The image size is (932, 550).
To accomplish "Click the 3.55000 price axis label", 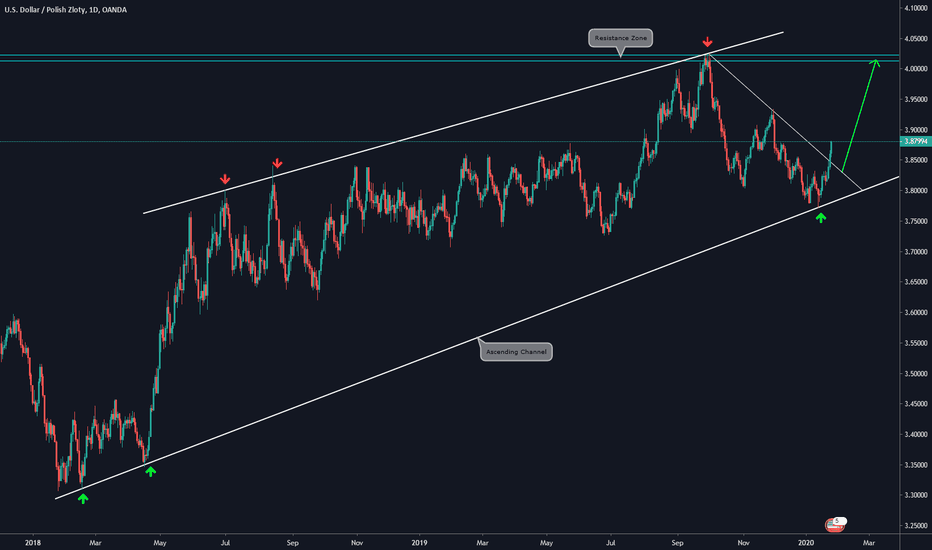I will (916, 343).
